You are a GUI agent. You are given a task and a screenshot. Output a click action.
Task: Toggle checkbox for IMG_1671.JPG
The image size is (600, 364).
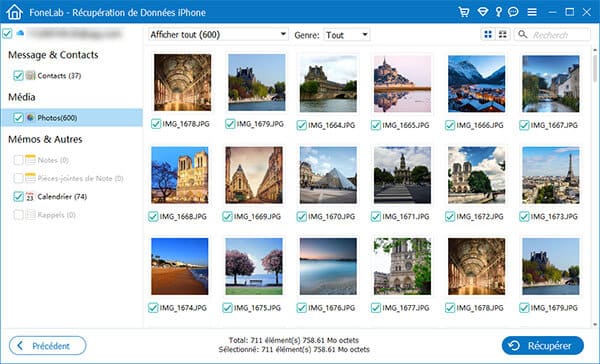(376, 217)
